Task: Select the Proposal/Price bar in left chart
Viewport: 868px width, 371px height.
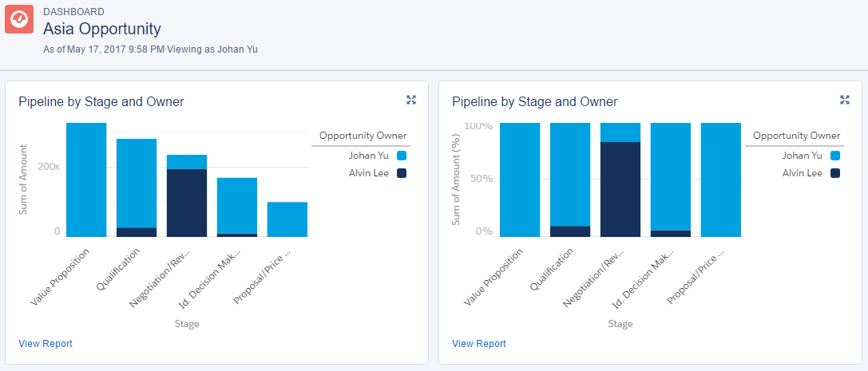Action: point(287,219)
